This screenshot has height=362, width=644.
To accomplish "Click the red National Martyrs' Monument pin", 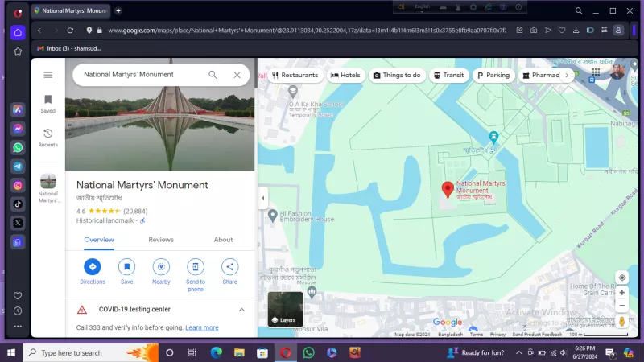I will (x=448, y=190).
